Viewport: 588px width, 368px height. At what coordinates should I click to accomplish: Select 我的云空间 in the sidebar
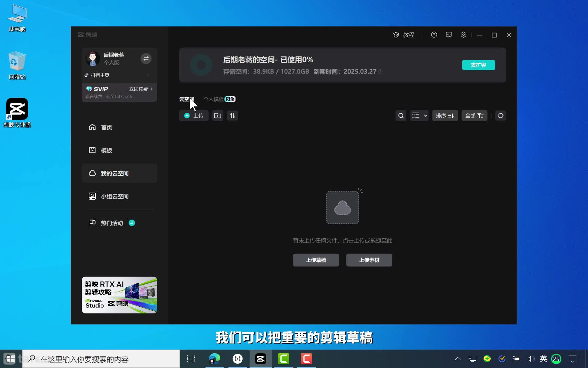[x=119, y=173]
